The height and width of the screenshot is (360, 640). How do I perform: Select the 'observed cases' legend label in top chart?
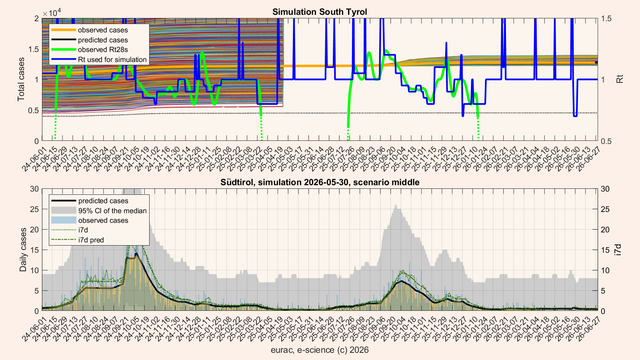coord(102,30)
